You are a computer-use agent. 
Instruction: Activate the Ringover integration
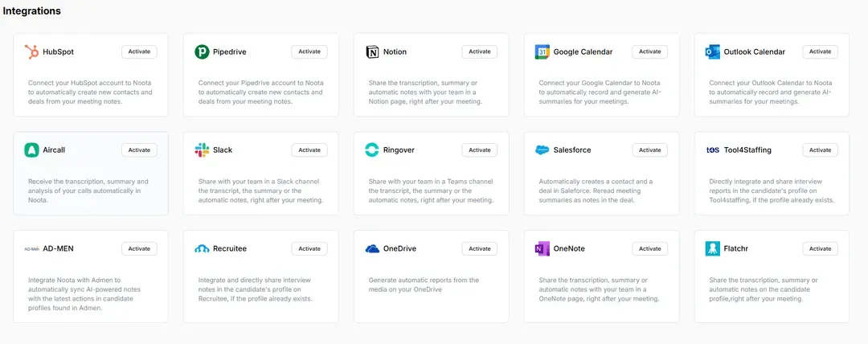(479, 150)
